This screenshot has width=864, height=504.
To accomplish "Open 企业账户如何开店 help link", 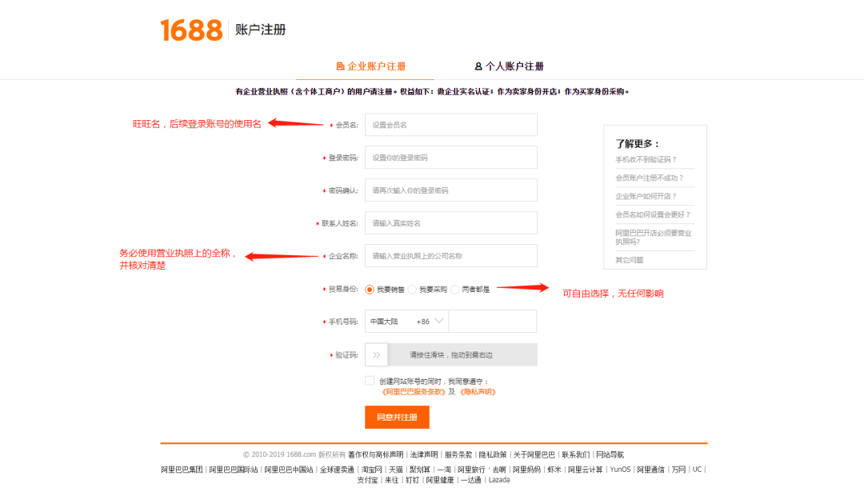I will [646, 196].
